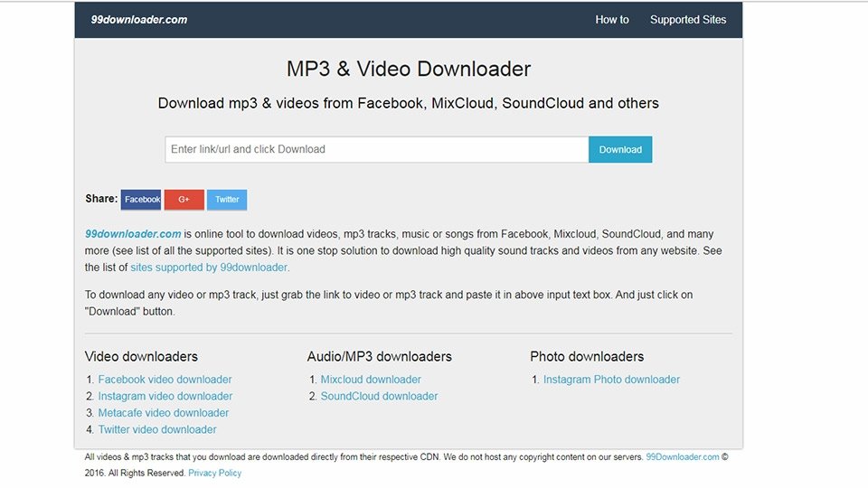
Task: Click the 'Download mp3 & videos from Facebook' subtitle
Action: point(409,103)
